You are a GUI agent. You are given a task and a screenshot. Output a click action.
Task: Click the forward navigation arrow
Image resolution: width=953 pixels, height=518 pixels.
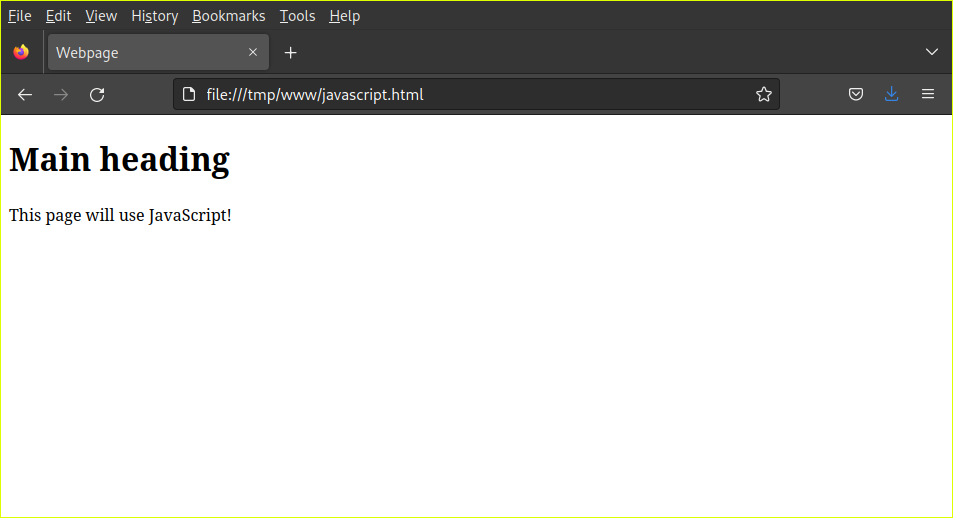click(x=61, y=95)
